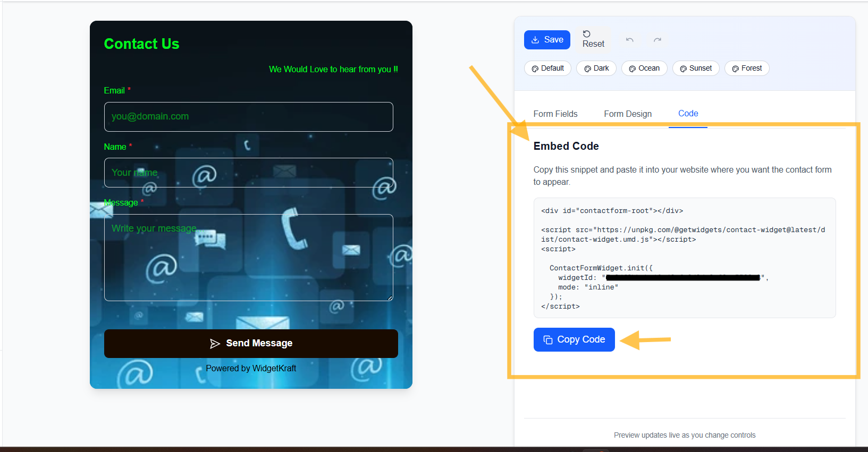This screenshot has height=452, width=868.
Task: Focus the Your name input field
Action: click(x=249, y=173)
